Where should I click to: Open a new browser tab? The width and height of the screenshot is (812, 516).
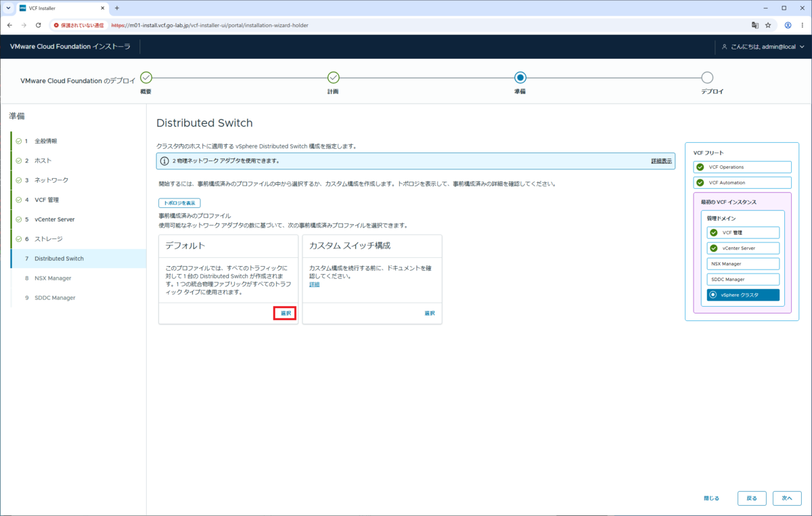(x=117, y=8)
